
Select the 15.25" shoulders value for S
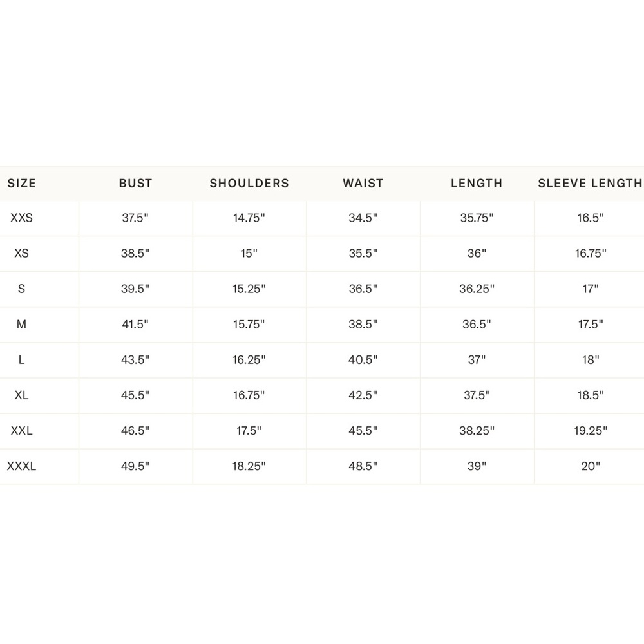(249, 289)
